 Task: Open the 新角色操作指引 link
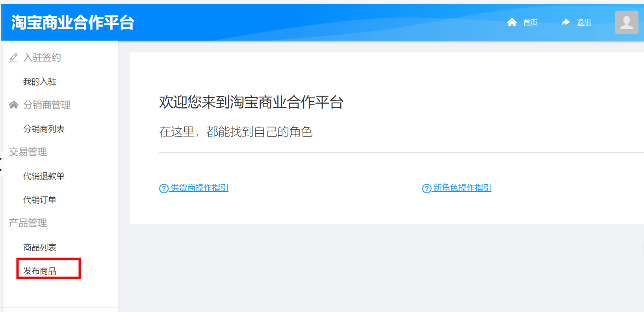click(x=462, y=188)
